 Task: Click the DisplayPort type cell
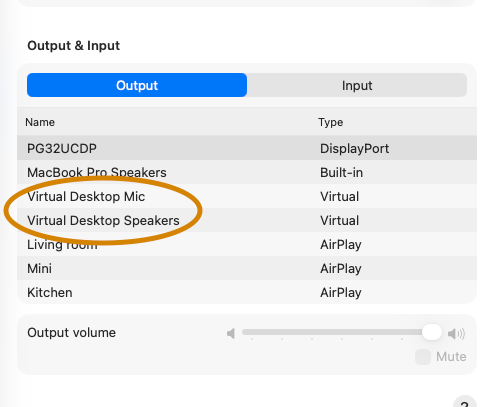pyautogui.click(x=354, y=148)
